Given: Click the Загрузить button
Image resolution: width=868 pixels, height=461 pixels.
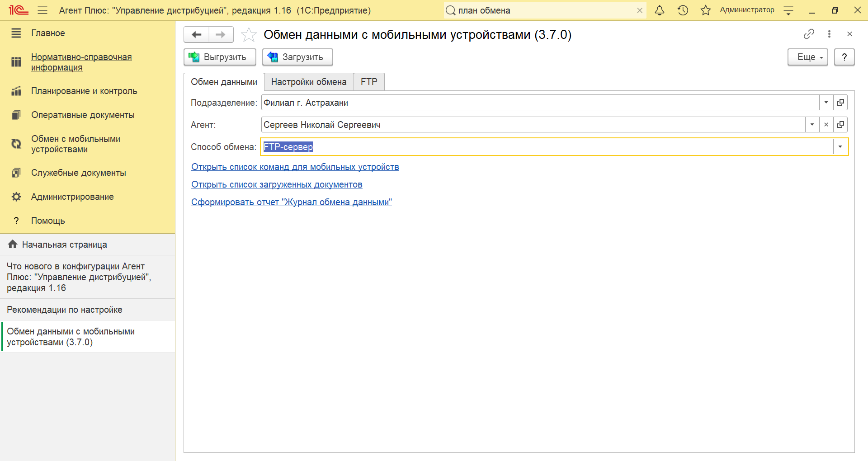Looking at the screenshot, I should tap(297, 57).
